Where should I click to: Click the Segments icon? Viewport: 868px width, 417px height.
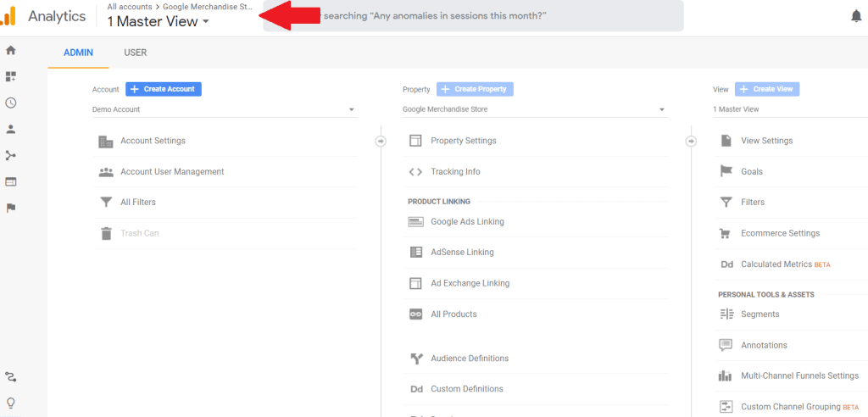(x=726, y=314)
